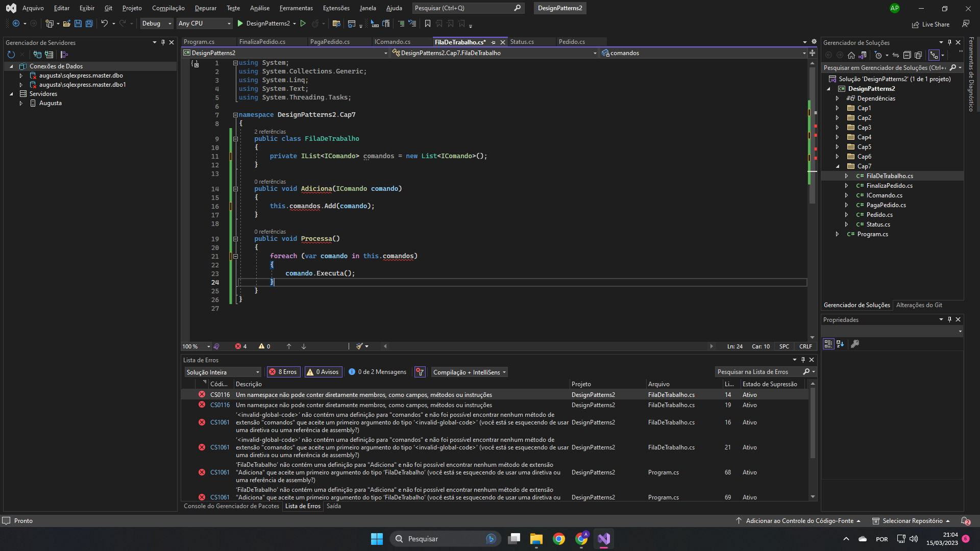This screenshot has width=980, height=551.
Task: Click the Descrição column header
Action: coord(401,384)
